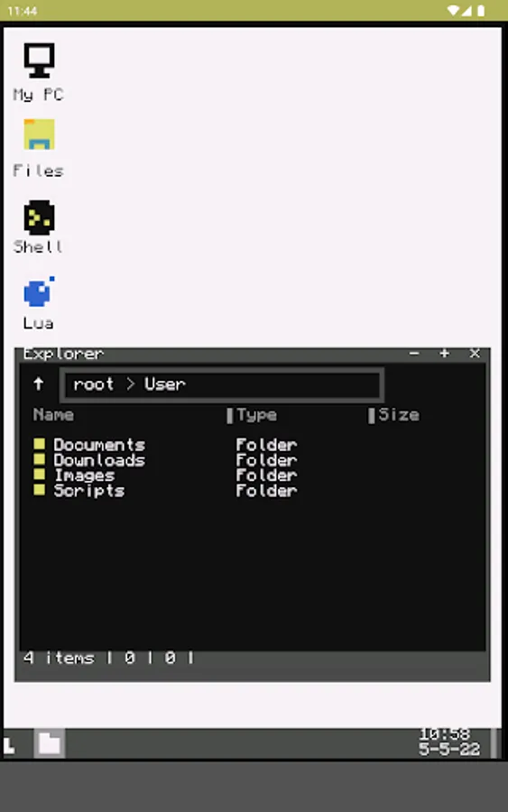The height and width of the screenshot is (812, 508).
Task: Sort files by Name column
Action: point(53,415)
